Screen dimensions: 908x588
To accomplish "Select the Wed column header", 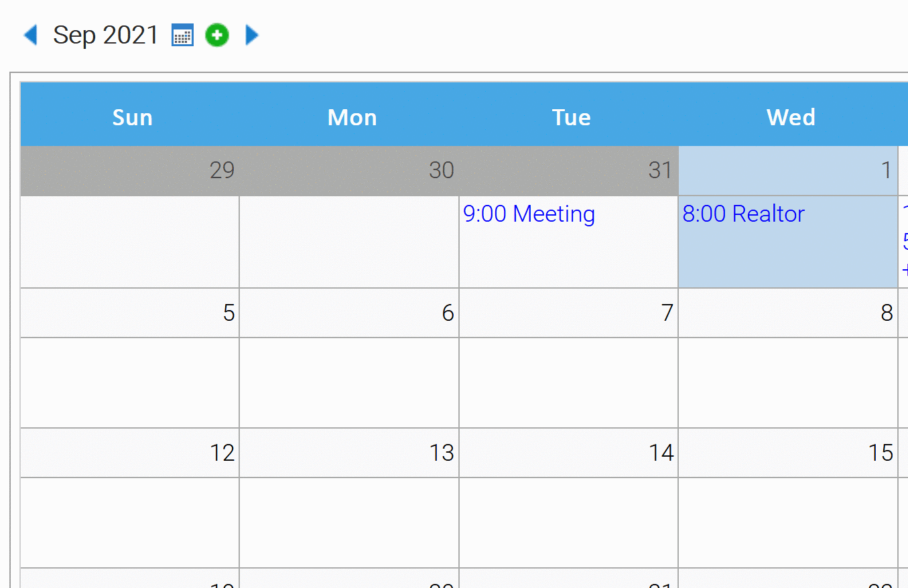I will pyautogui.click(x=791, y=117).
